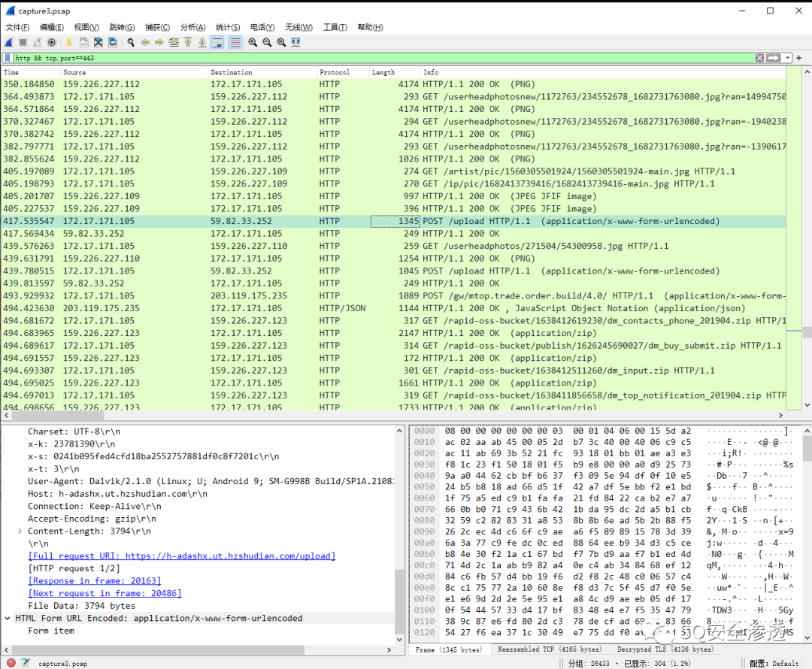Follow the Full request URI link
812x669 pixels.
click(x=182, y=555)
